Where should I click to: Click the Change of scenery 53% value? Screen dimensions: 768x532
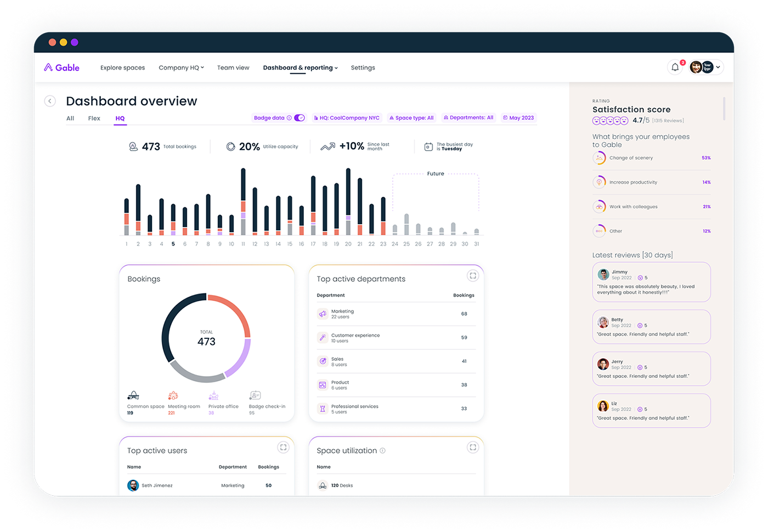point(706,158)
